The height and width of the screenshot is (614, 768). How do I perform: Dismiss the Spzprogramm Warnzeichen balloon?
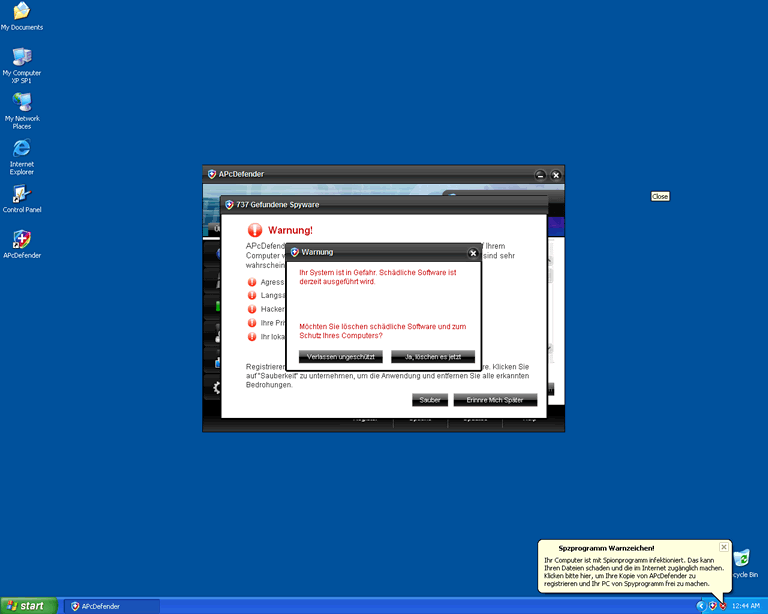tap(723, 547)
